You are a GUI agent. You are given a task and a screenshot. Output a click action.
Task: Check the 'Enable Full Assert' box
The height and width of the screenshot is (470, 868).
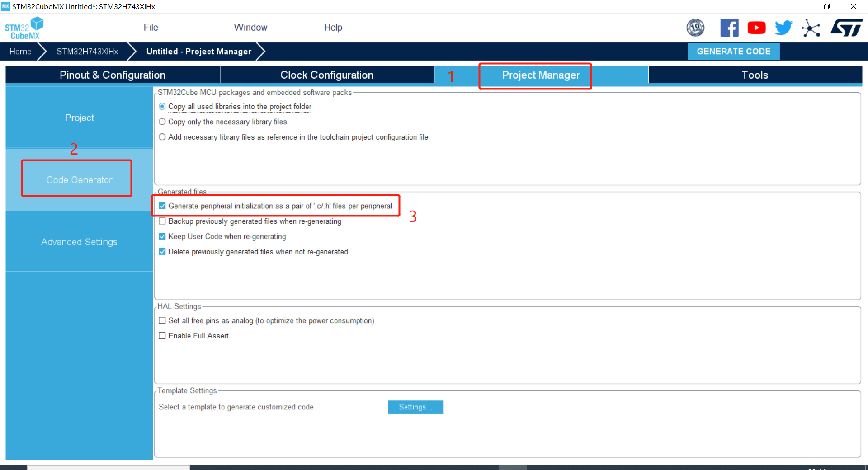162,336
